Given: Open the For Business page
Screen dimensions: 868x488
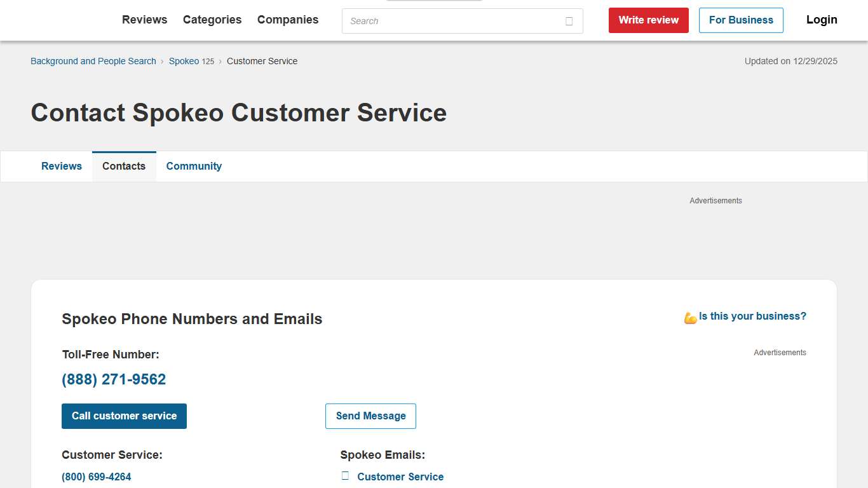Looking at the screenshot, I should (x=741, y=20).
